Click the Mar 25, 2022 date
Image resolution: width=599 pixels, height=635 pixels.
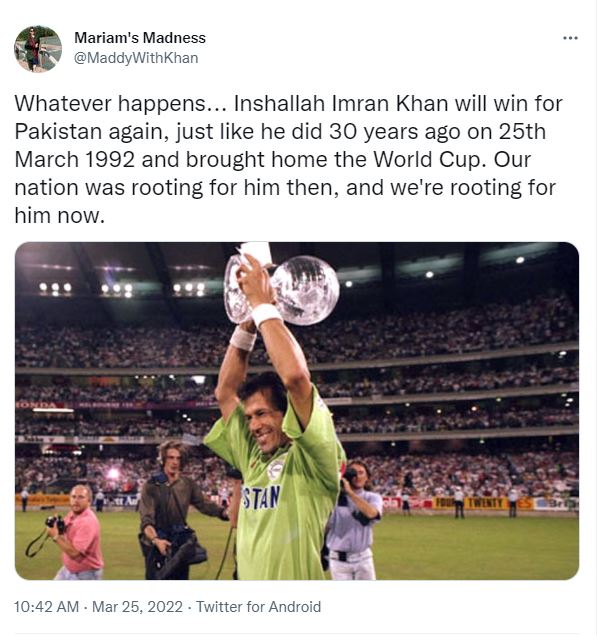(x=137, y=607)
